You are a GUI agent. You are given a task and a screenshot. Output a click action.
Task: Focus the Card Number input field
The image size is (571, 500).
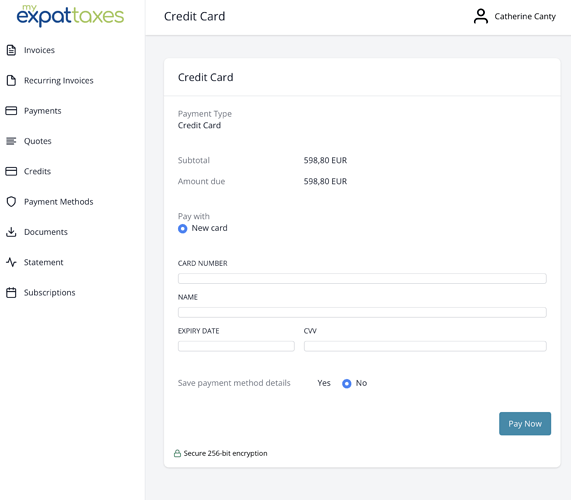362,279
